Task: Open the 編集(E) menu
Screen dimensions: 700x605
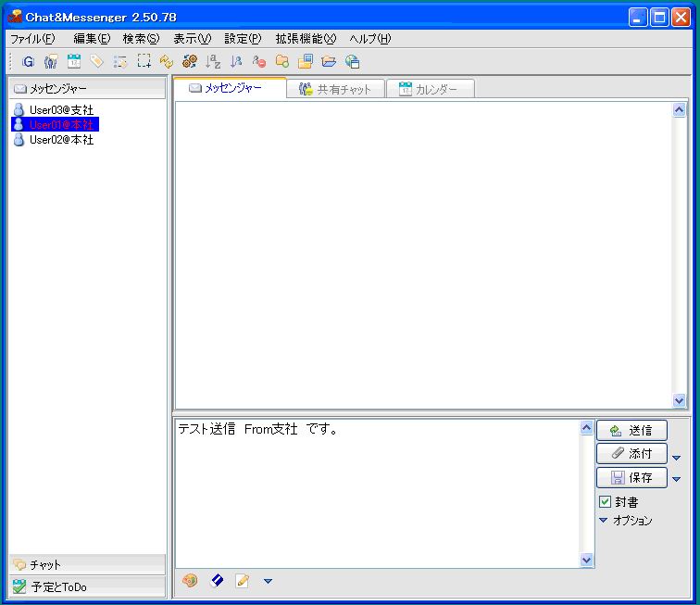Action: [x=92, y=39]
